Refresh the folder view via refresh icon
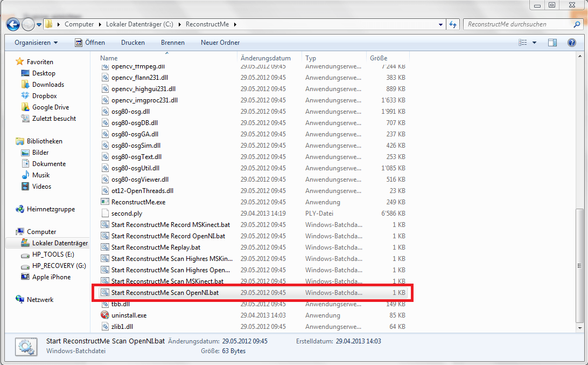 tap(453, 24)
